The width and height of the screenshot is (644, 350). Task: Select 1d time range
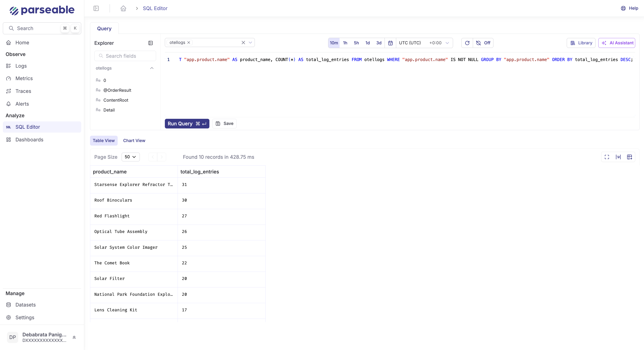[367, 43]
